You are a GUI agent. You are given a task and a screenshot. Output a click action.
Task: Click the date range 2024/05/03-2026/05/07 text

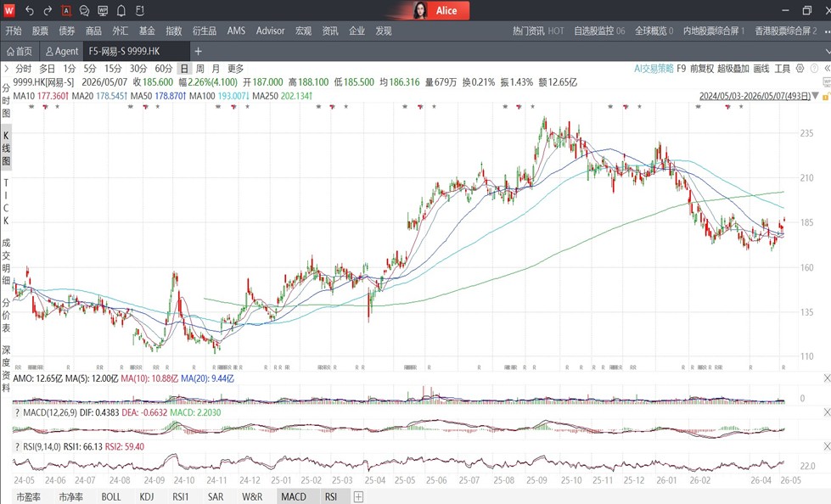tap(755, 96)
